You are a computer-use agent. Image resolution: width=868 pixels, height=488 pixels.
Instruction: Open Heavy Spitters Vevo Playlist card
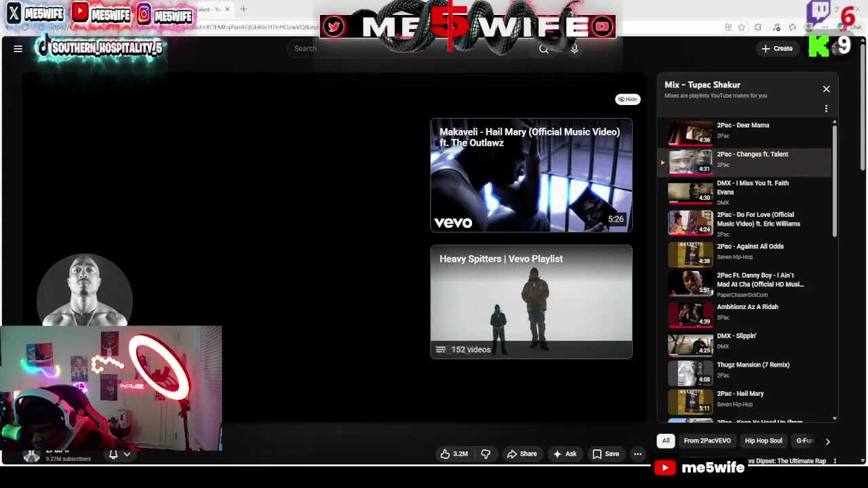coord(531,302)
